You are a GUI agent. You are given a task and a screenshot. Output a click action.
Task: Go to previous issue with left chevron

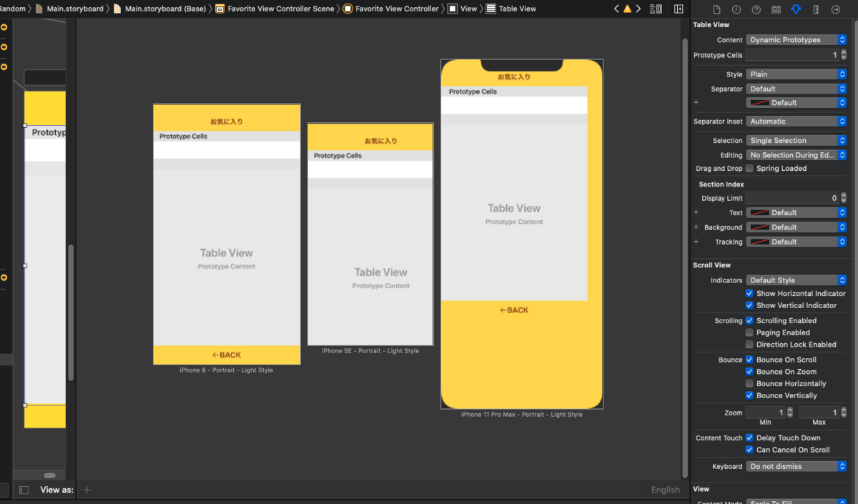click(x=616, y=9)
